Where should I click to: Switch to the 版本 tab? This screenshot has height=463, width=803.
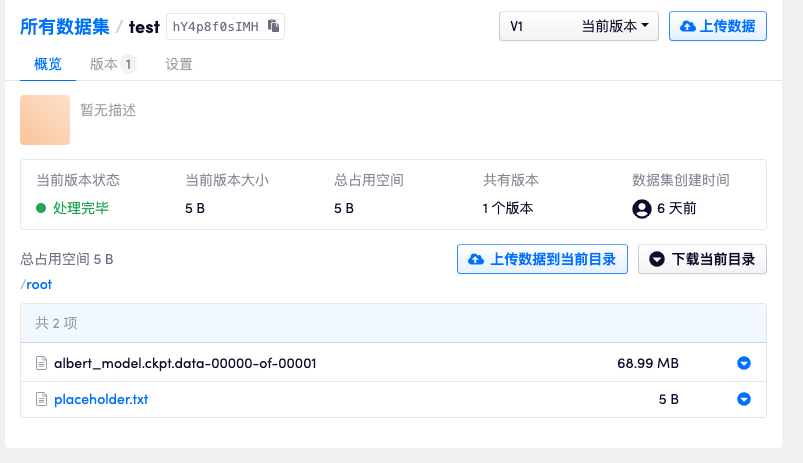pyautogui.click(x=104, y=64)
